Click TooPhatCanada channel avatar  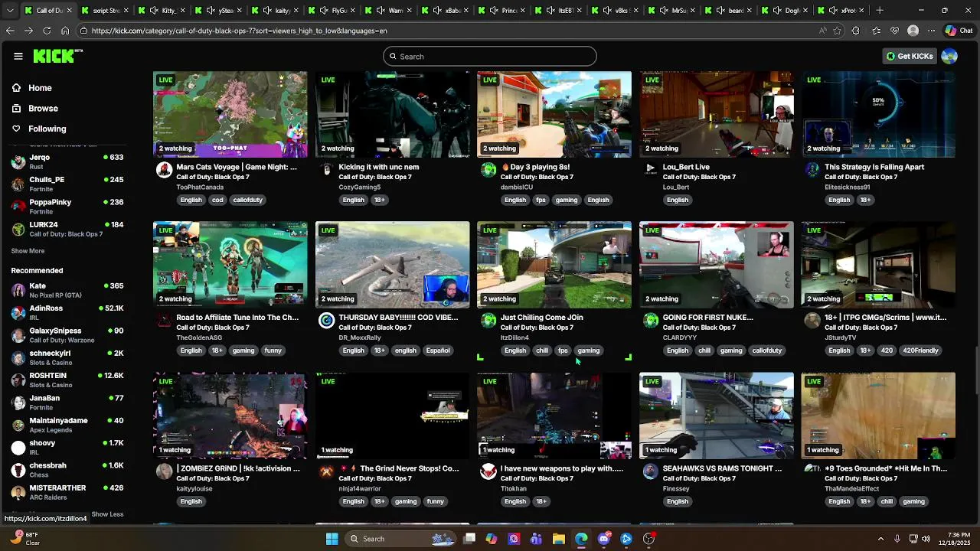click(165, 170)
